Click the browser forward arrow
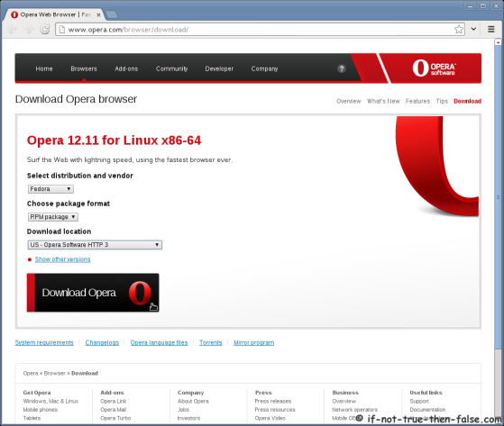 coord(28,29)
